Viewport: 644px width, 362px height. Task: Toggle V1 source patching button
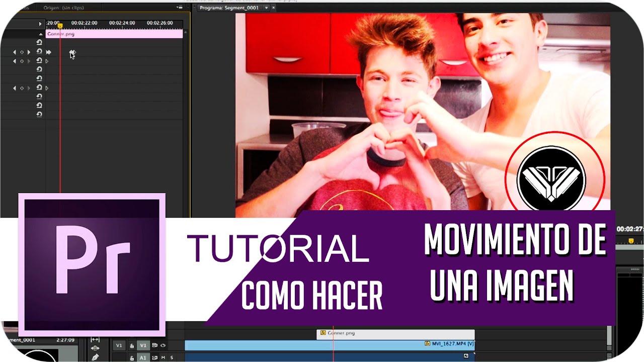tap(119, 345)
